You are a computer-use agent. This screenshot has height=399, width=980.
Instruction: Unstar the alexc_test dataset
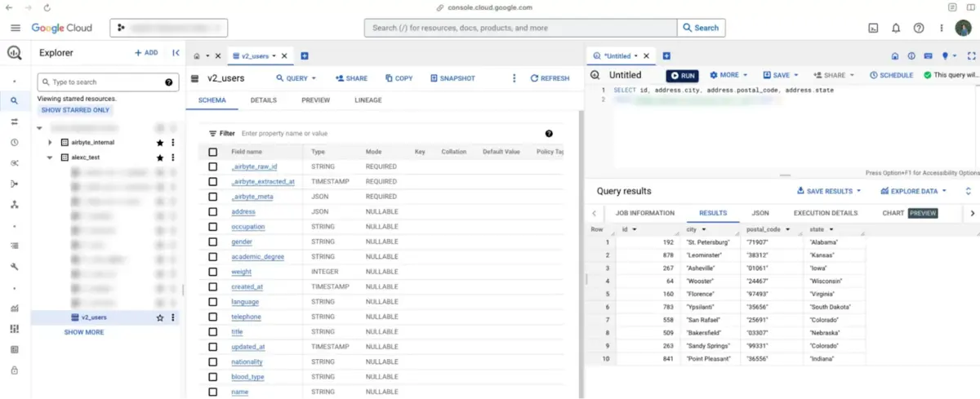pyautogui.click(x=160, y=157)
